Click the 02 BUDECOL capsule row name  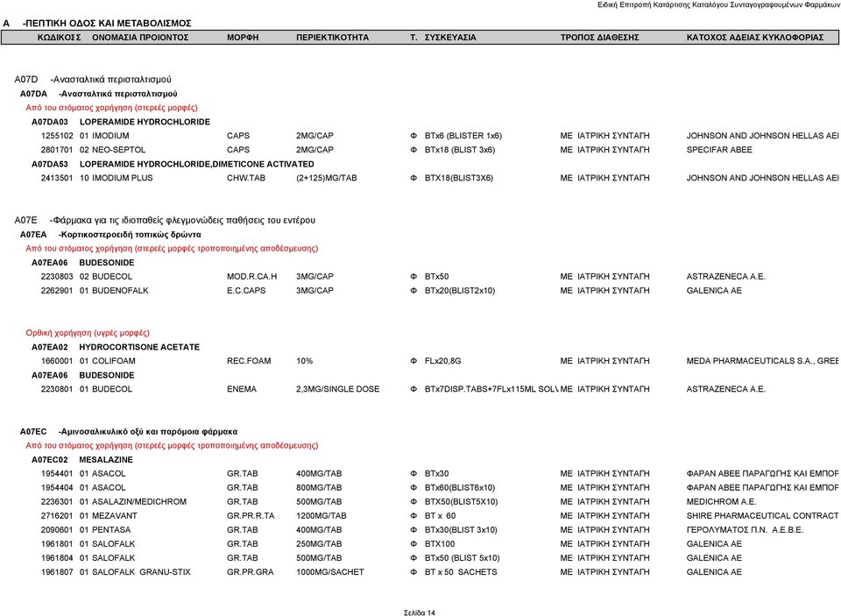coord(106,276)
